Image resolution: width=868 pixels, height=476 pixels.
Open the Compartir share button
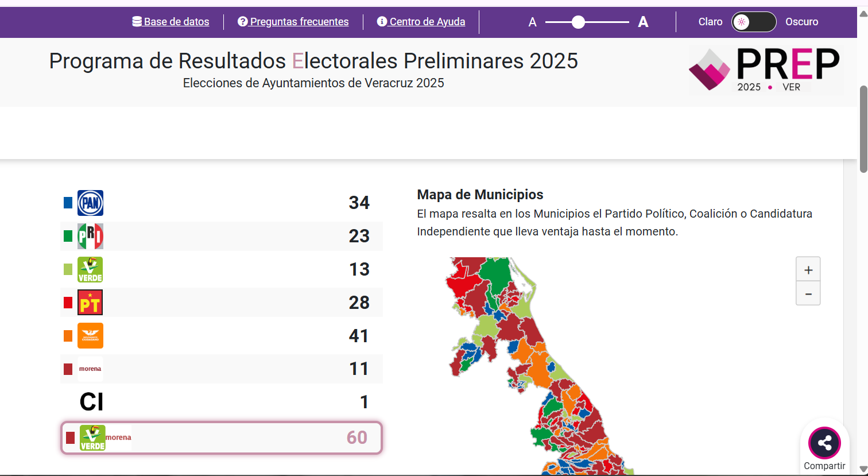[x=824, y=443]
